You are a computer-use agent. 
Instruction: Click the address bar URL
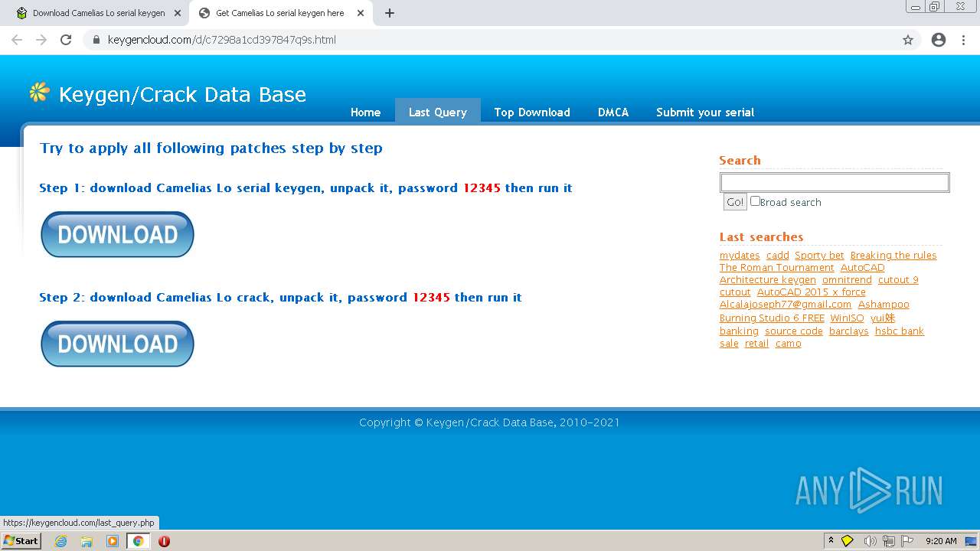click(x=222, y=40)
